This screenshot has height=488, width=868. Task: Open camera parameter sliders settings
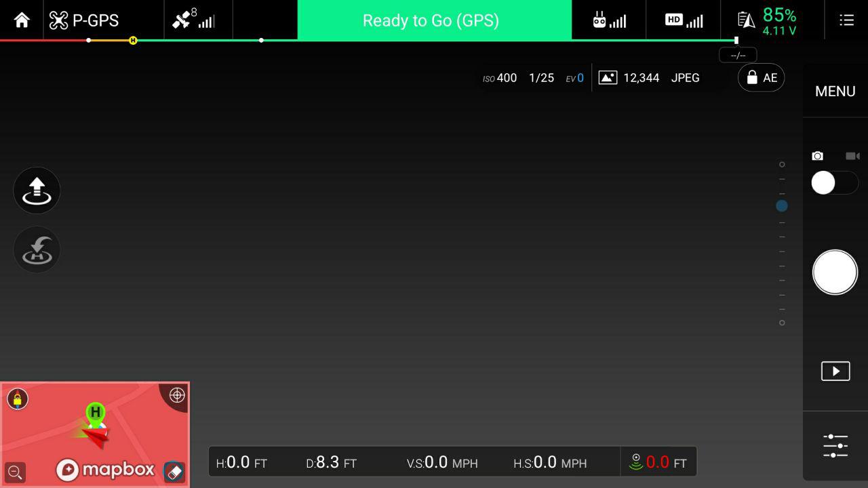point(835,446)
